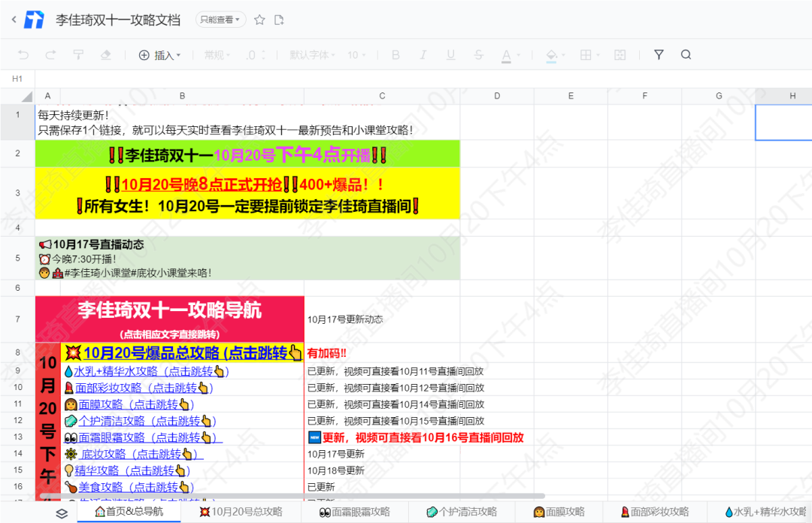Click the select-all corner triangle
The width and height of the screenshot is (812, 523).
(26, 97)
